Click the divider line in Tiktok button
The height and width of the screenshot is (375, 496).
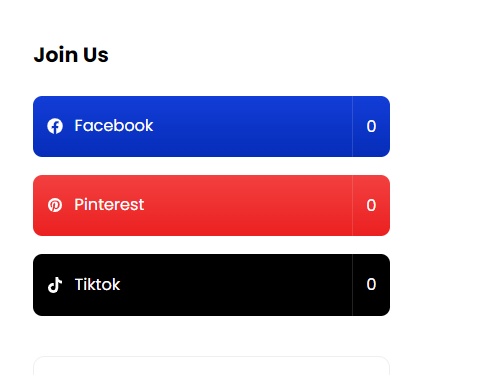click(x=352, y=285)
